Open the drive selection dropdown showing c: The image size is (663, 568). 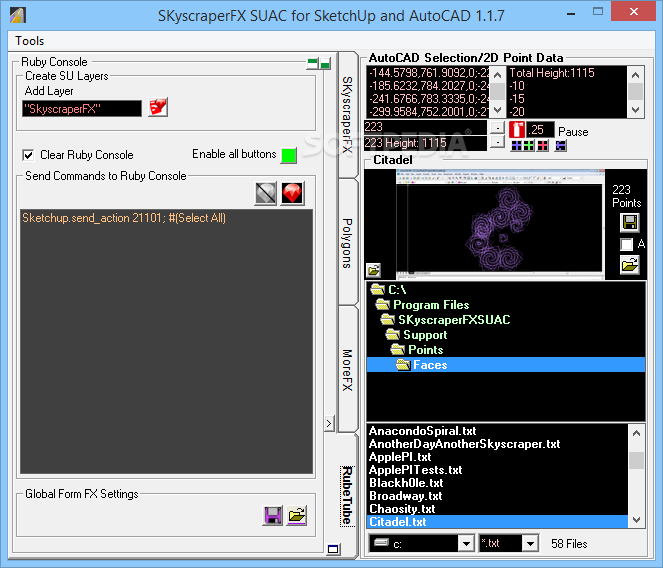tap(466, 543)
